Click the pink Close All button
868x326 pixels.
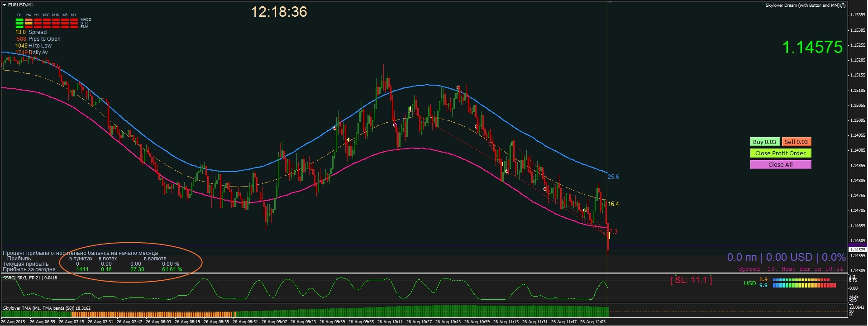(781, 164)
